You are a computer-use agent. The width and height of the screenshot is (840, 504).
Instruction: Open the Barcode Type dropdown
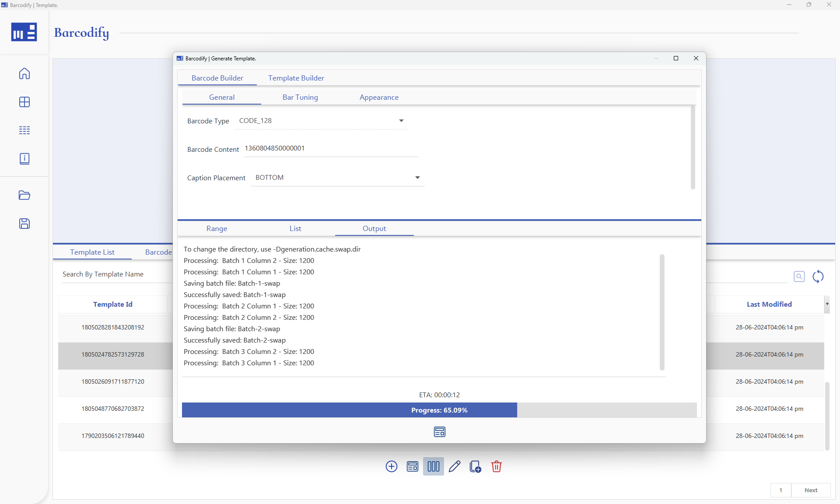pyautogui.click(x=401, y=121)
